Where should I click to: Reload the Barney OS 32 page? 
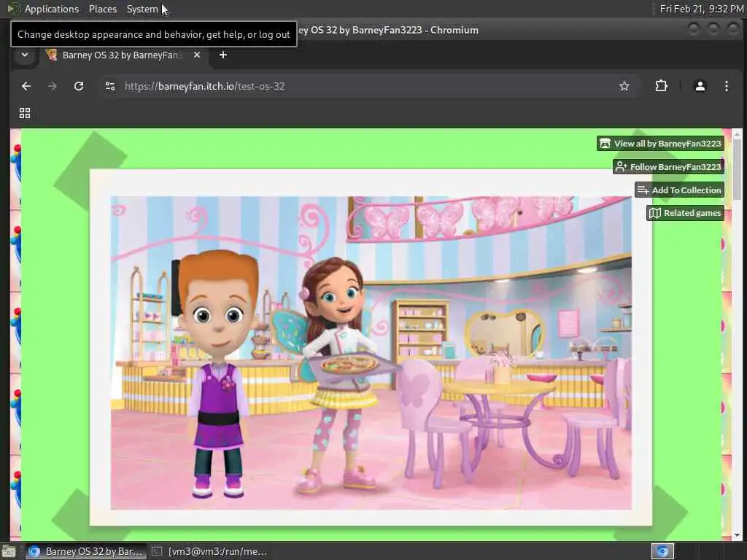pyautogui.click(x=79, y=86)
